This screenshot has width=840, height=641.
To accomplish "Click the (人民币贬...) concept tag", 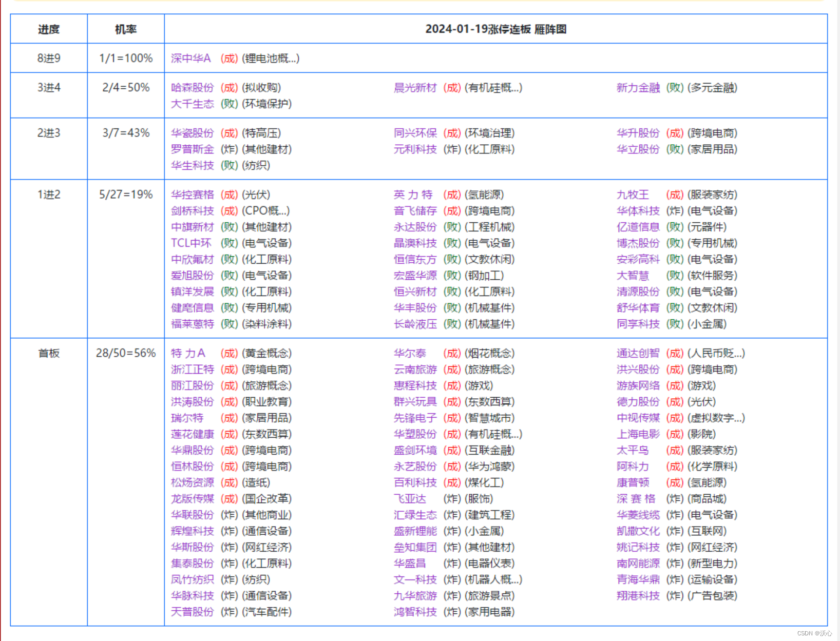I will coord(716,353).
